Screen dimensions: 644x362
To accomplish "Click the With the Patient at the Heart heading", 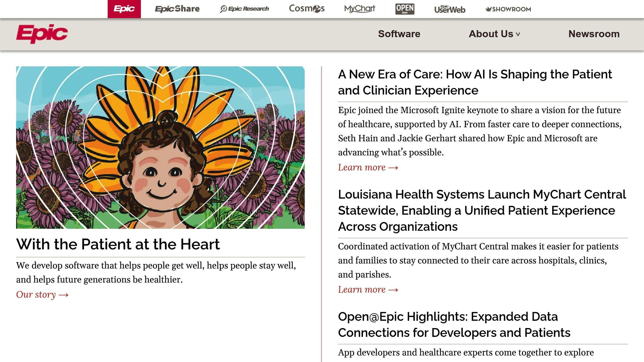I will 119,244.
